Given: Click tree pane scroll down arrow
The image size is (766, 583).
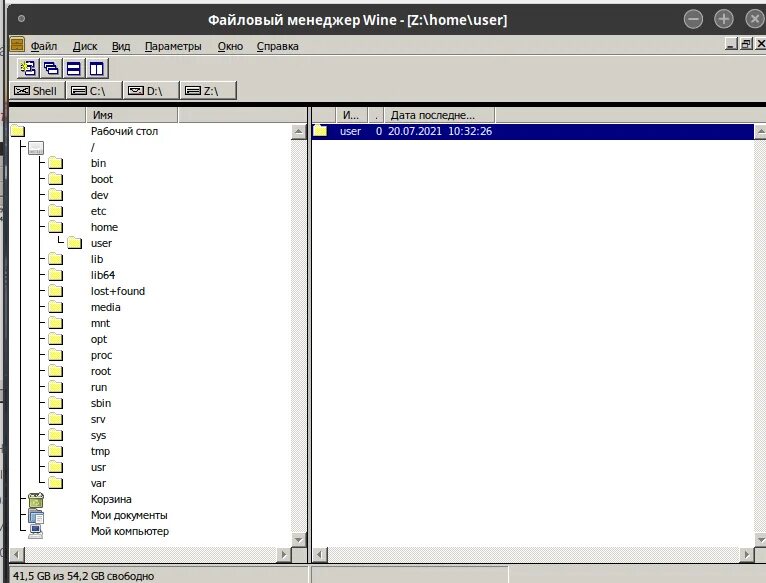Looking at the screenshot, I should pos(298,540).
